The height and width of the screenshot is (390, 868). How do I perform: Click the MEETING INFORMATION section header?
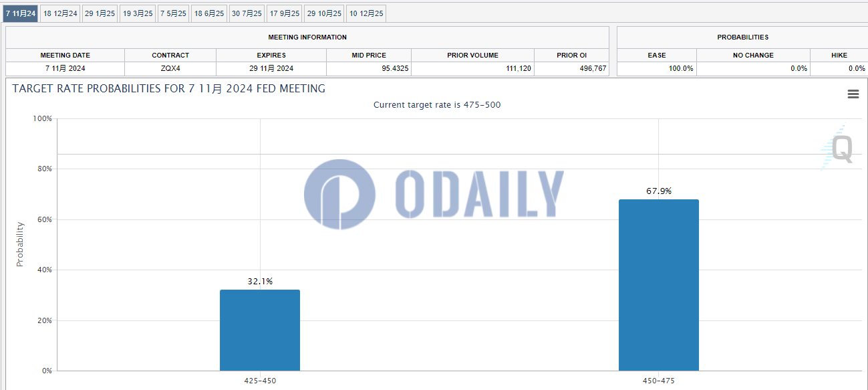pos(307,37)
